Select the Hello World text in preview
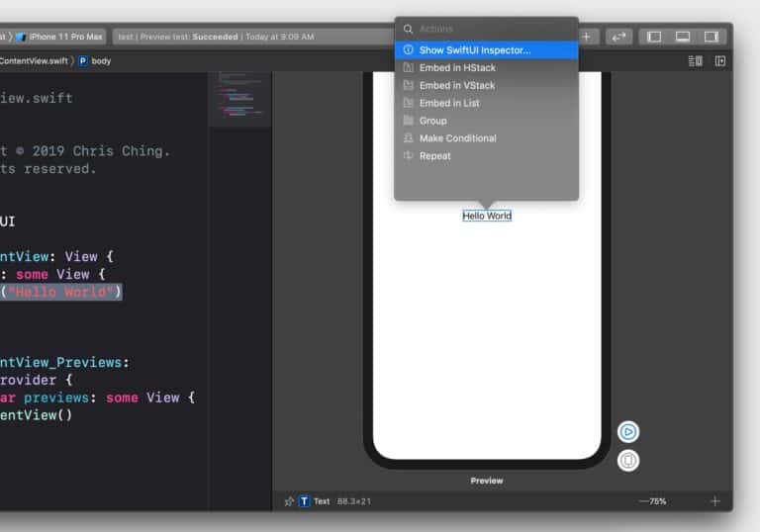 click(487, 216)
